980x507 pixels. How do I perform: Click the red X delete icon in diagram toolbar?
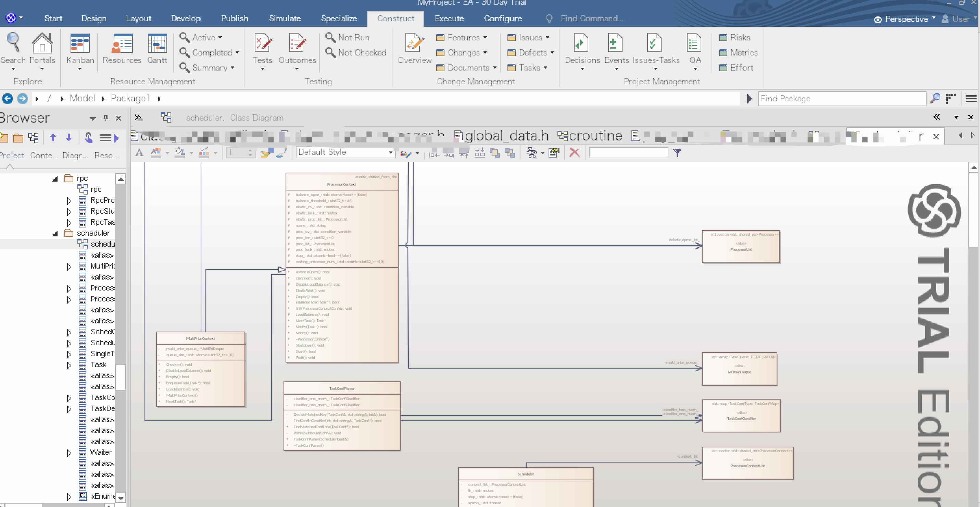[x=575, y=153]
